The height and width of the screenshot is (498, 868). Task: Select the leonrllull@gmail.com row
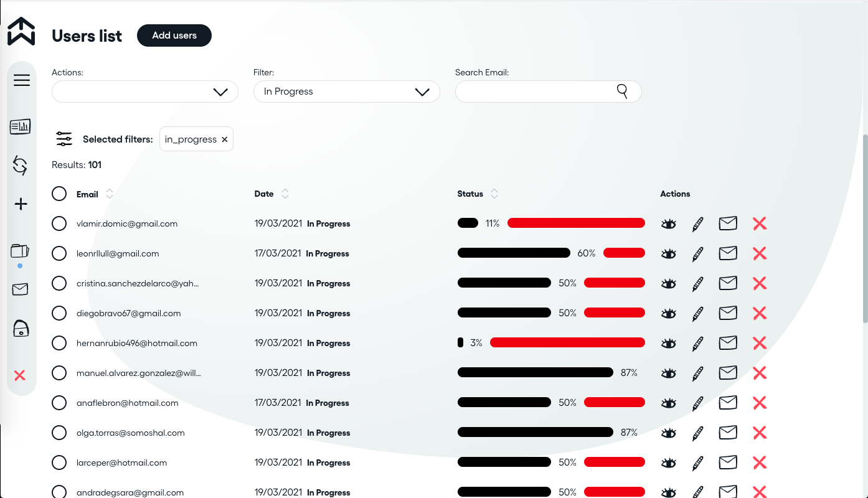point(59,253)
